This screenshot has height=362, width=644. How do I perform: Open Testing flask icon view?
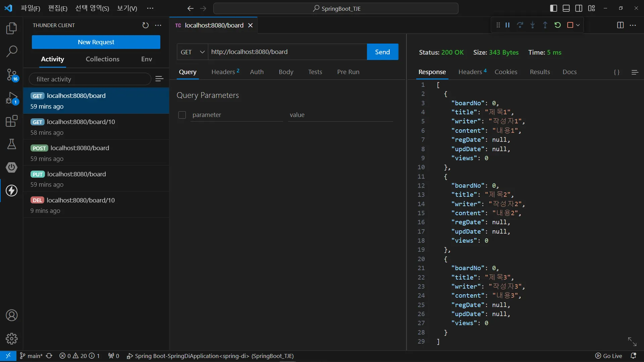click(11, 144)
